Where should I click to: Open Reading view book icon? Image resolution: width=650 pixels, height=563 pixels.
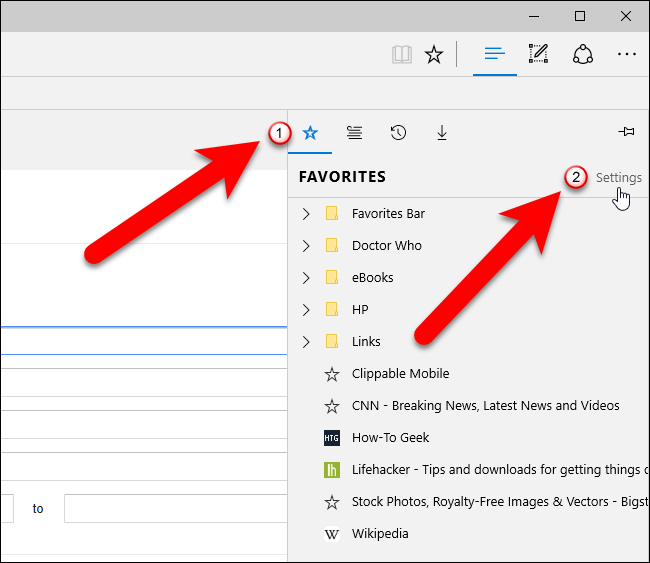[402, 55]
